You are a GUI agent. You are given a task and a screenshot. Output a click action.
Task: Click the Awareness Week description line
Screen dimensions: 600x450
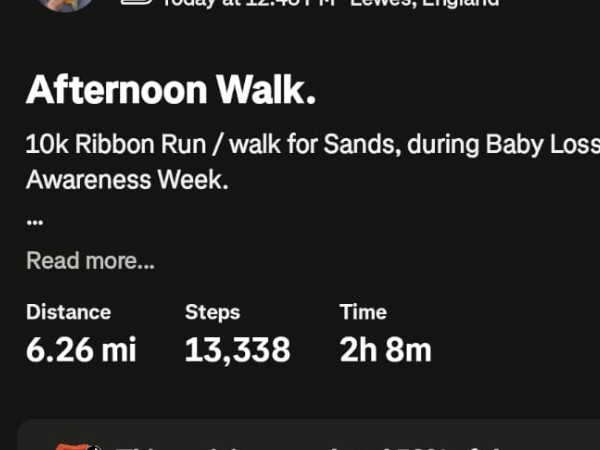pos(127,180)
